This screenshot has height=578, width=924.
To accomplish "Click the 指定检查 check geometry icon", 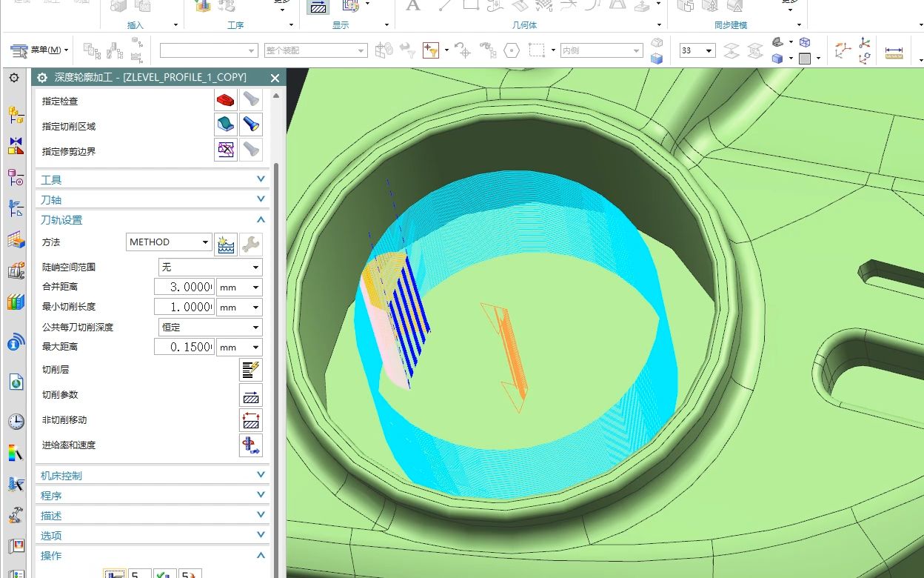I will 226,99.
